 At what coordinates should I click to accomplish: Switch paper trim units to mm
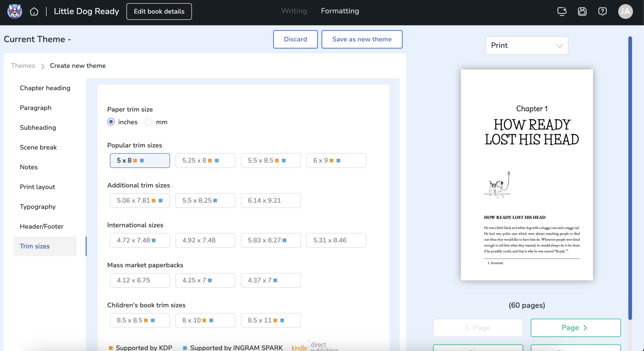pyautogui.click(x=148, y=121)
